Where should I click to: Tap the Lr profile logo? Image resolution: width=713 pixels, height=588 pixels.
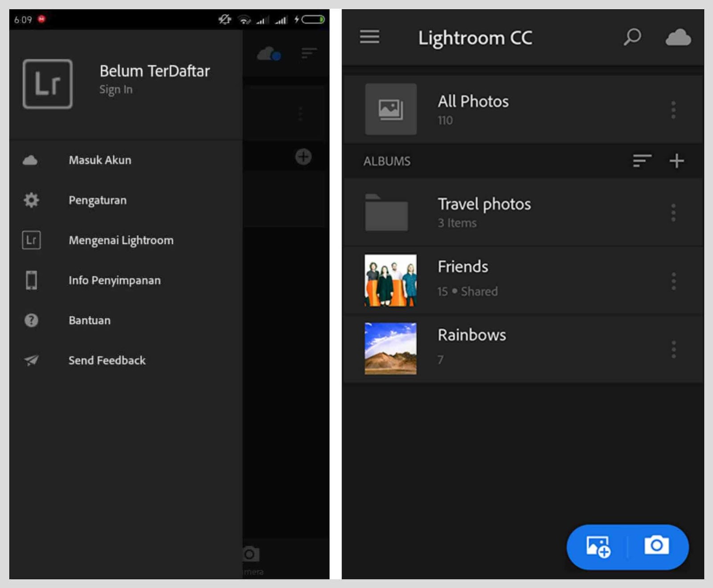pyautogui.click(x=48, y=84)
